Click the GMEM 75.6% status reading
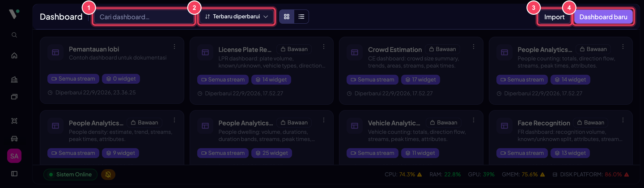Image resolution: width=644 pixels, height=188 pixels. click(x=522, y=175)
